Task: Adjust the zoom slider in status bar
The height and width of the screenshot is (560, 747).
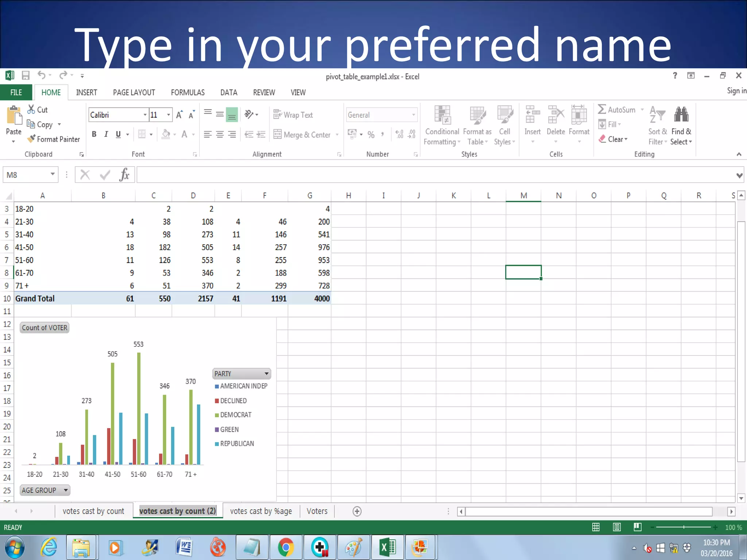Action: click(684, 527)
